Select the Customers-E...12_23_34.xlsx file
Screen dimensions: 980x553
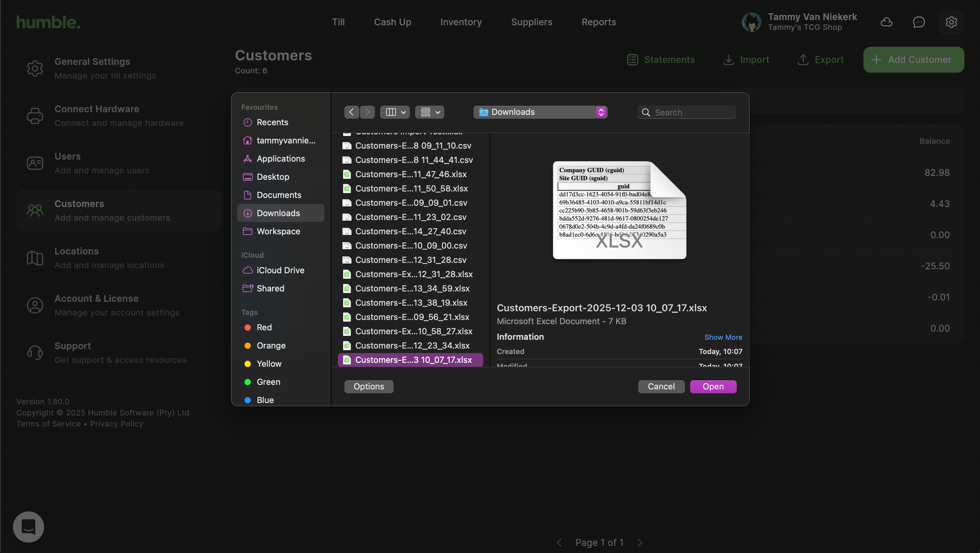412,346
